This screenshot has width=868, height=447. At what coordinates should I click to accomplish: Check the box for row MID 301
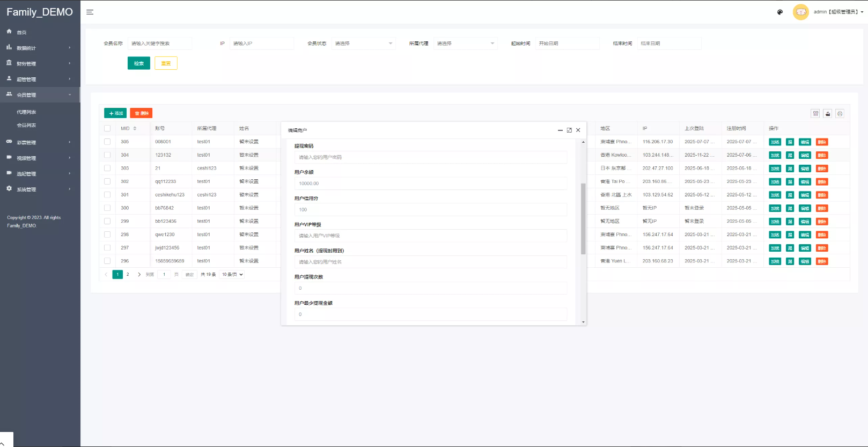[107, 195]
